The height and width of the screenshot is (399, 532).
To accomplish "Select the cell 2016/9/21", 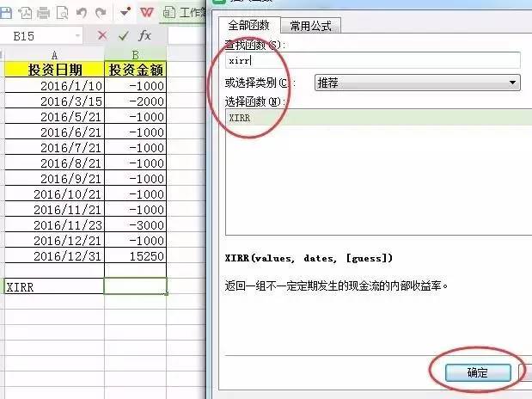I will click(54, 178).
